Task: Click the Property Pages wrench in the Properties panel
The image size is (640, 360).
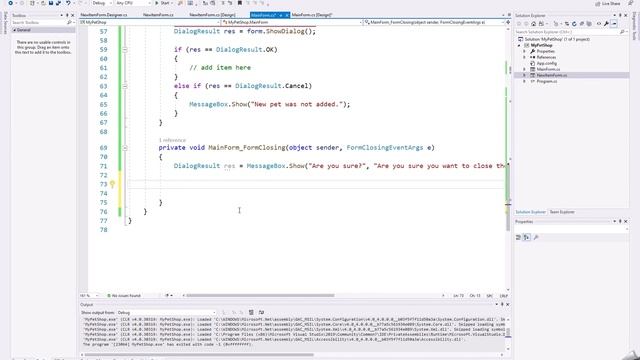Action: click(536, 237)
